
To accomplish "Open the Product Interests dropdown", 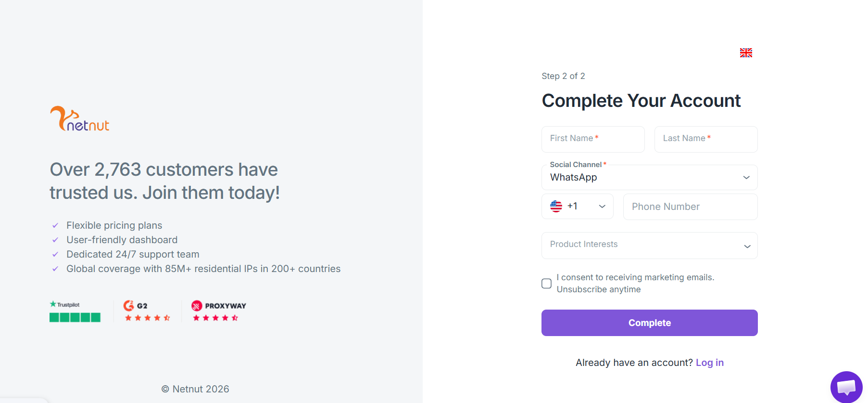I will (649, 246).
